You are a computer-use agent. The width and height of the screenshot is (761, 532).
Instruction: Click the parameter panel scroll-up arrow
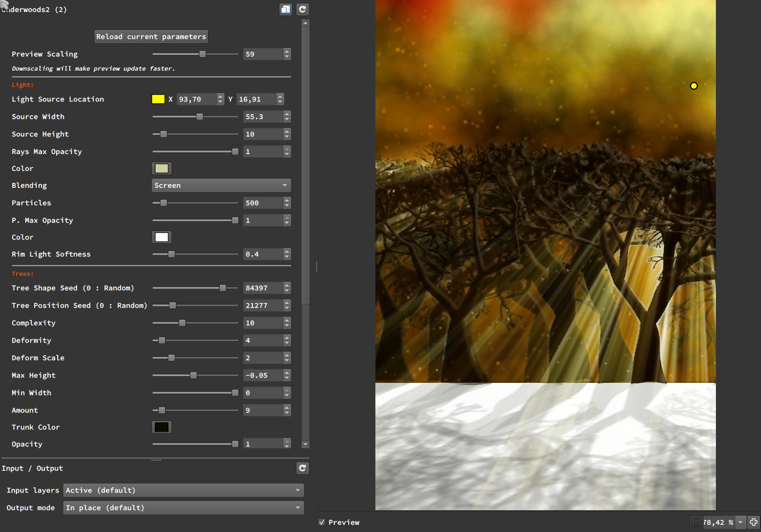(x=306, y=23)
